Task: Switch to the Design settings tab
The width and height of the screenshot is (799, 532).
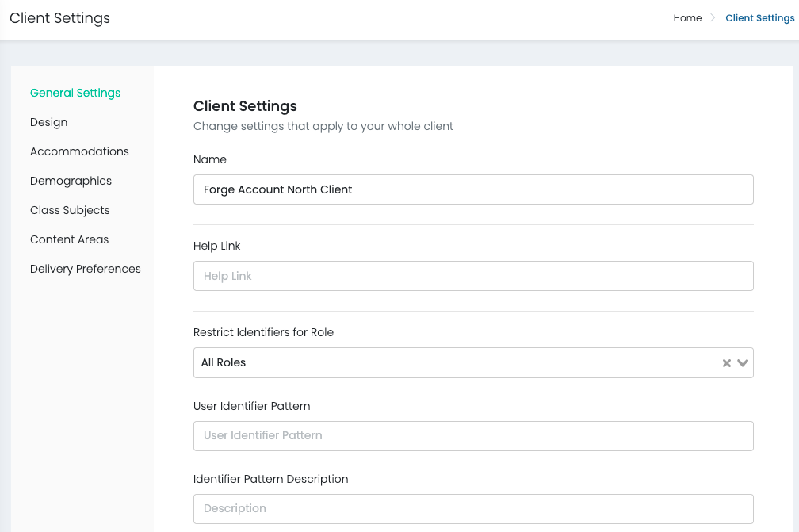Action: point(48,122)
